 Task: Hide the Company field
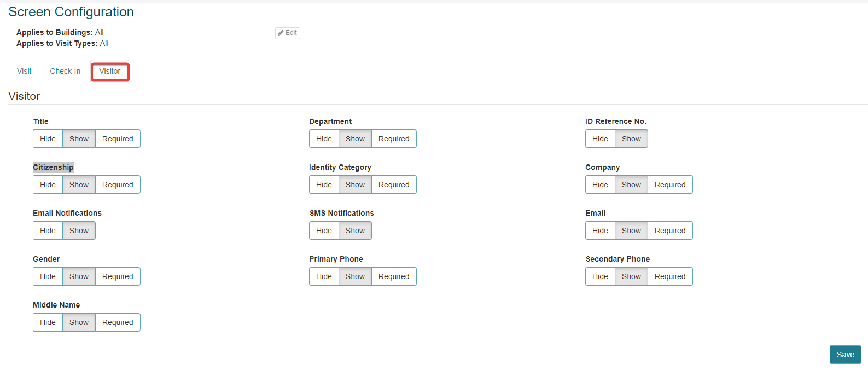[x=600, y=185]
